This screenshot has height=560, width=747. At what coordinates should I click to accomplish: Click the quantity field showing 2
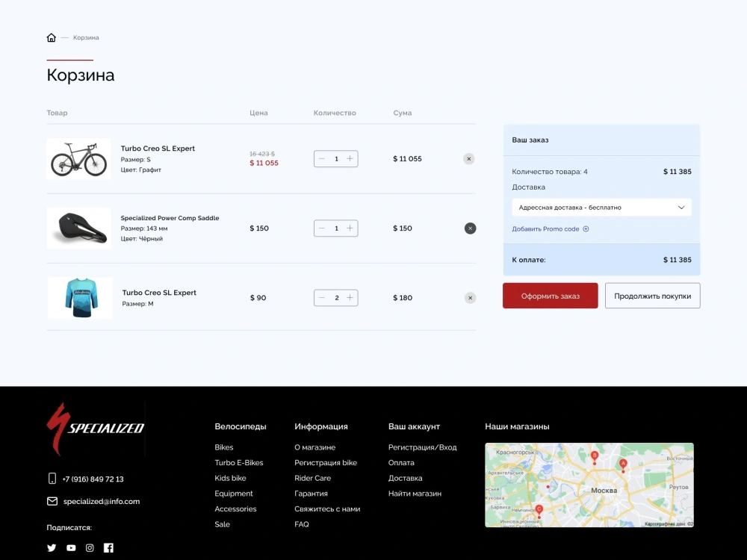(x=336, y=298)
